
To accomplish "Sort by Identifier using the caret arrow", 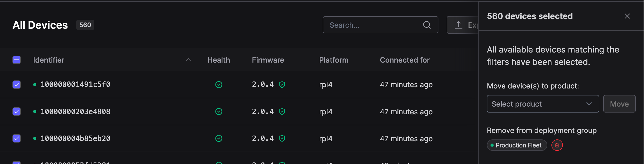I will (x=189, y=60).
